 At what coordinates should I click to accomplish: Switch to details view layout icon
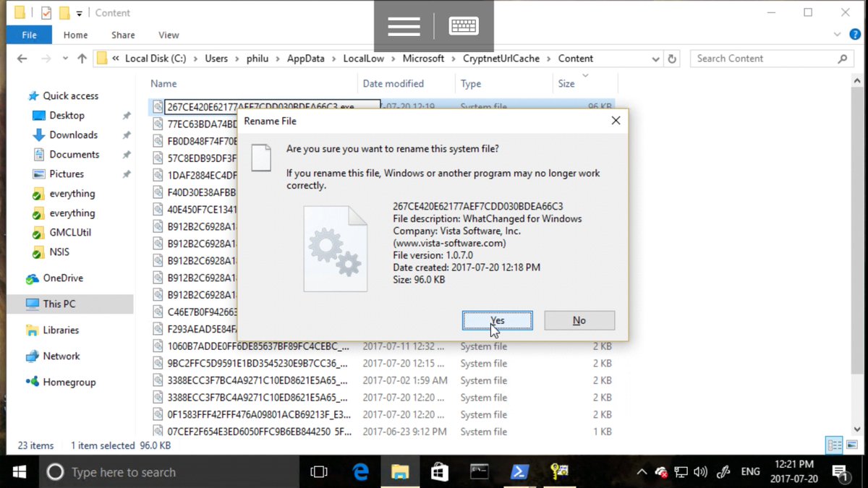(x=834, y=445)
